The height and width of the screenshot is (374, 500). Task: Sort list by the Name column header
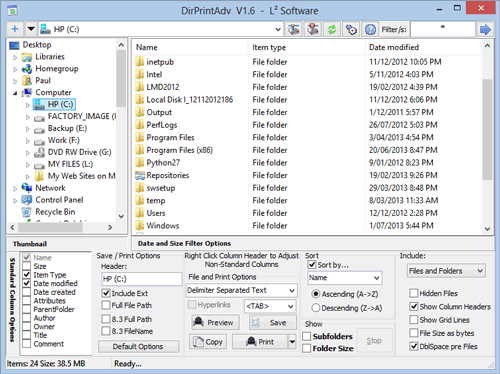(147, 47)
